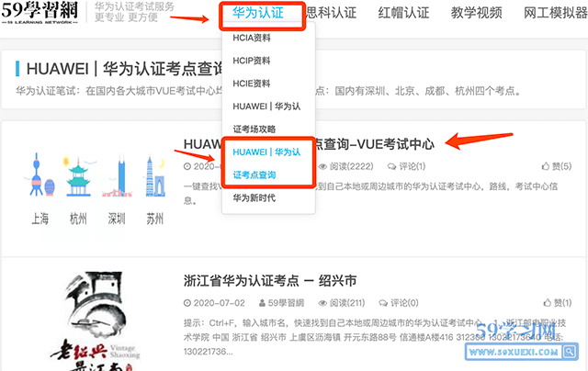Click the clock date icon on the 绍兴市 post
The height and width of the screenshot is (371, 588).
pyautogui.click(x=188, y=303)
